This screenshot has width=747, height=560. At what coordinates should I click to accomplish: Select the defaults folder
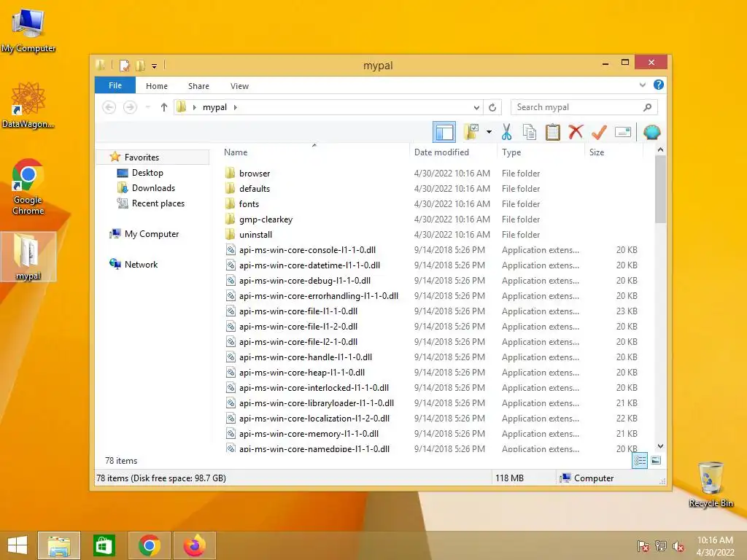pos(255,189)
